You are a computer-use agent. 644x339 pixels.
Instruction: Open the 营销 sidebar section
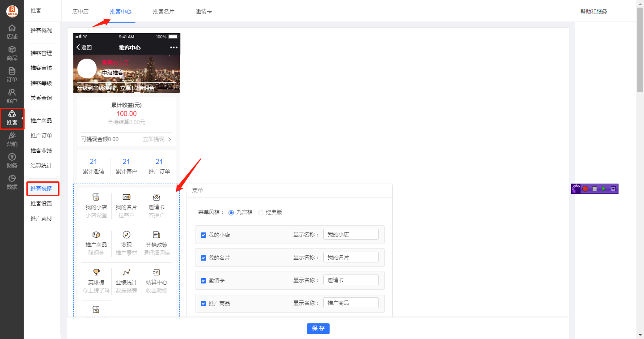pyautogui.click(x=12, y=139)
